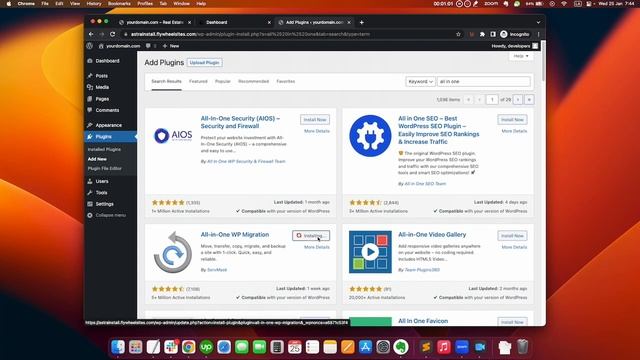The height and width of the screenshot is (360, 640).
Task: Open Users in the admin sidebar
Action: pos(102,181)
